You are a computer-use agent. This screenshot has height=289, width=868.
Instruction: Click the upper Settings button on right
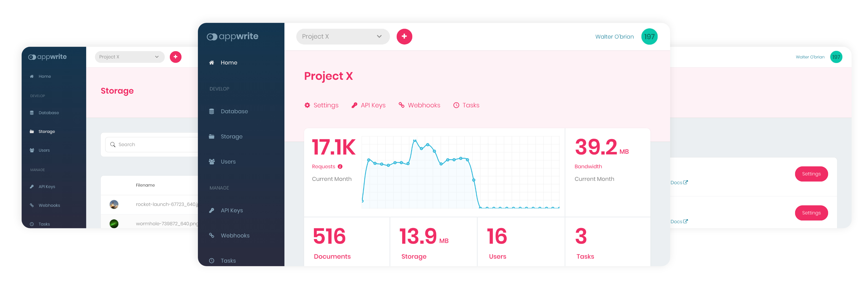[811, 174]
